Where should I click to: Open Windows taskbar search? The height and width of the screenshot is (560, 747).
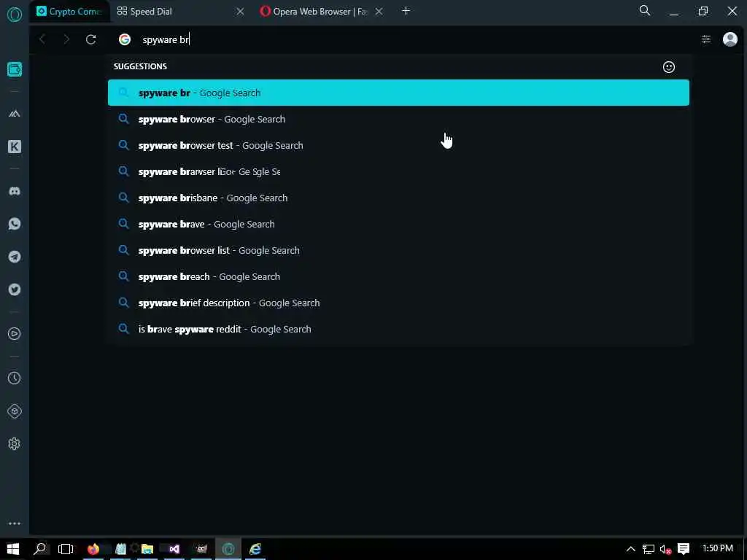tap(41, 549)
